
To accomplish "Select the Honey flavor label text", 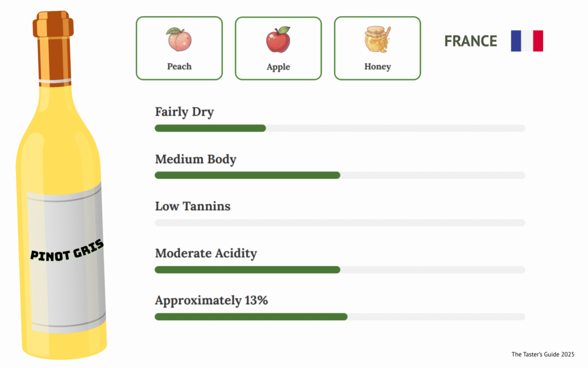I will point(377,67).
